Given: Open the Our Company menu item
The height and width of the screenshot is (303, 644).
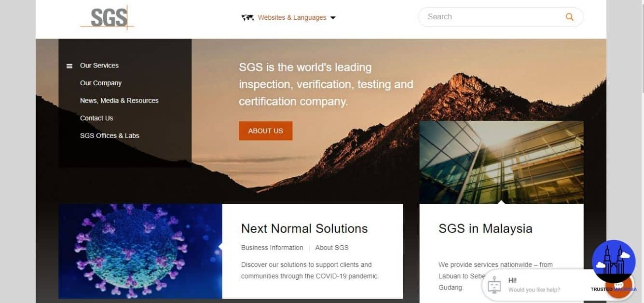Looking at the screenshot, I should pyautogui.click(x=101, y=83).
